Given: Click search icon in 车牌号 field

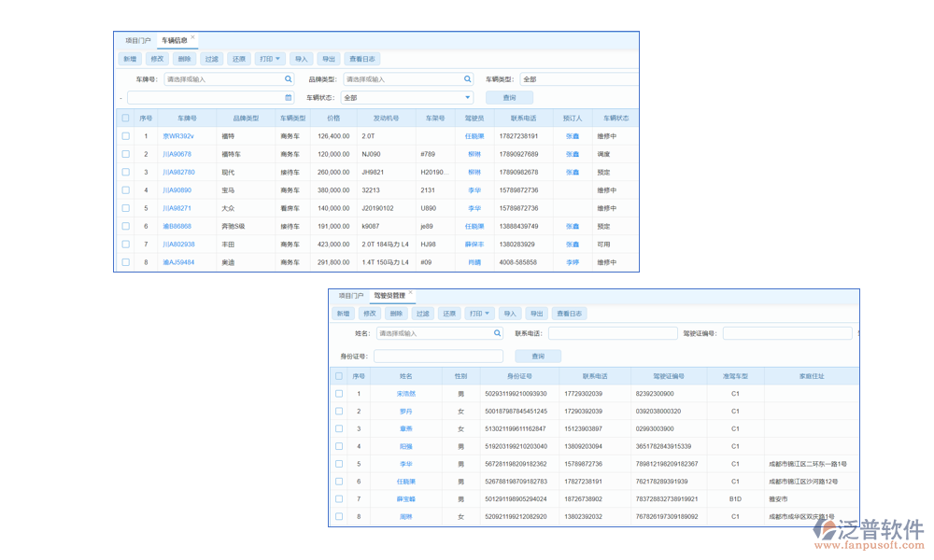Looking at the screenshot, I should (289, 79).
